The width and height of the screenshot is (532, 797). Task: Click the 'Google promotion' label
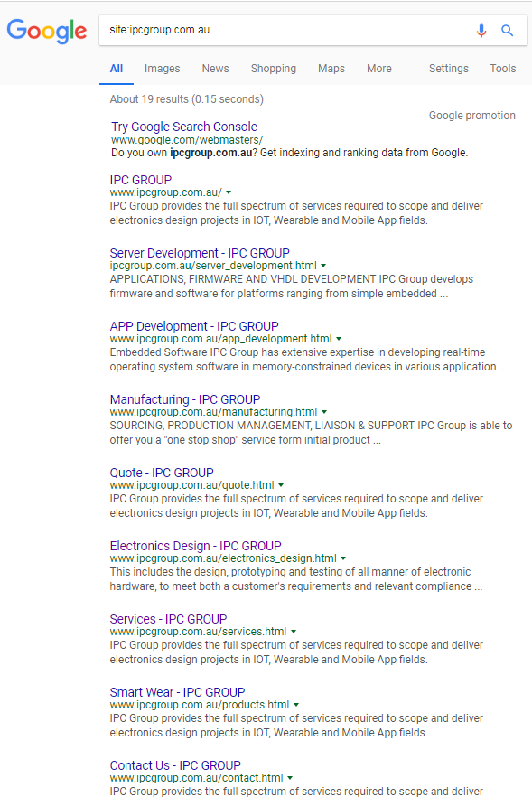coord(472,116)
